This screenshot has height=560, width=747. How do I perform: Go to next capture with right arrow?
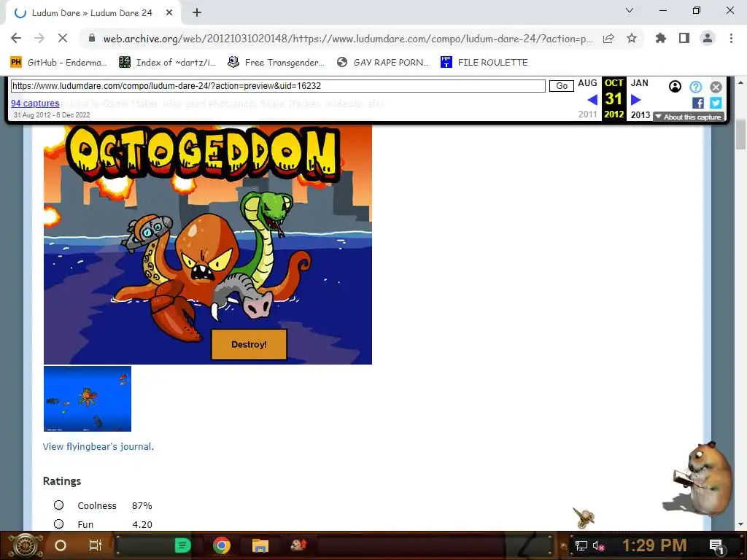636,99
